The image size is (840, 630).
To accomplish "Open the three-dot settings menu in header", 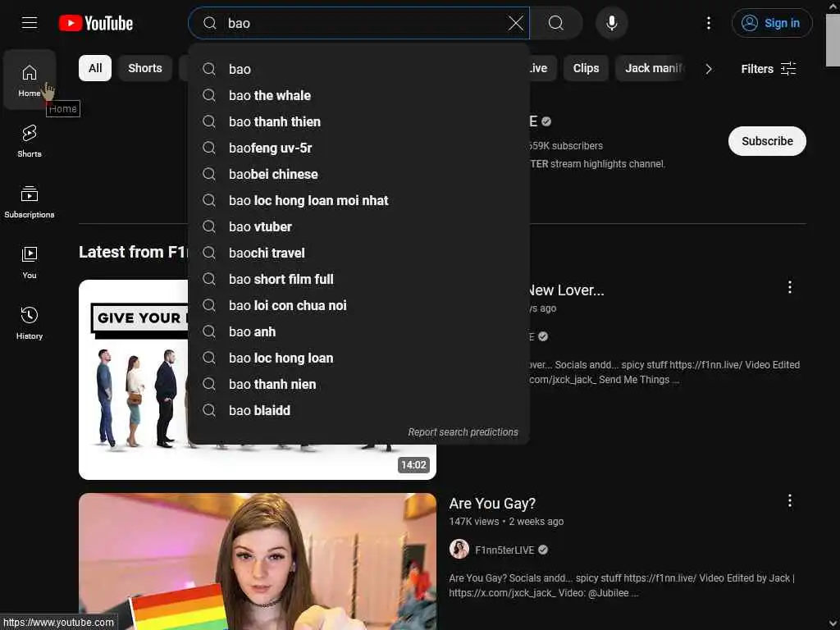I will coord(708,23).
